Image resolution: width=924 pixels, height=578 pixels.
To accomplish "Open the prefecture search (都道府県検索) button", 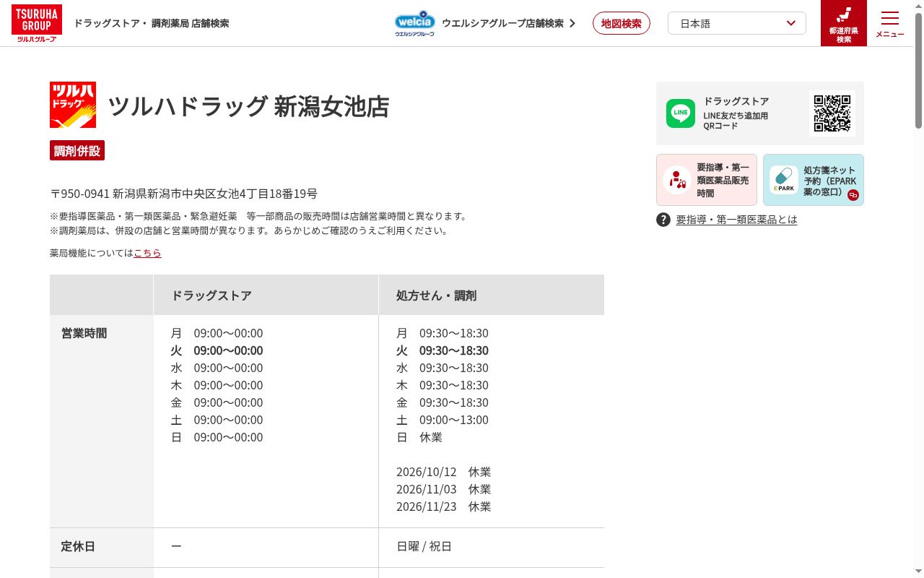I will coord(844,23).
